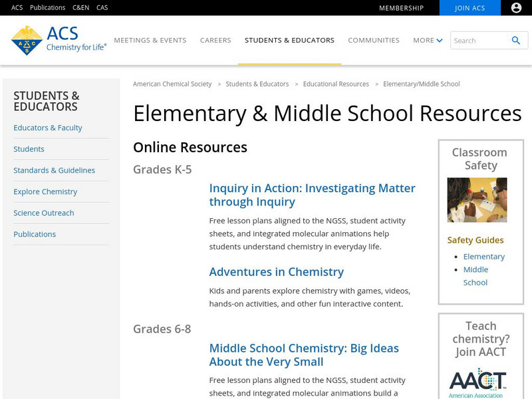
Task: Click the Educational Resources breadcrumb link
Action: pyautogui.click(x=336, y=84)
